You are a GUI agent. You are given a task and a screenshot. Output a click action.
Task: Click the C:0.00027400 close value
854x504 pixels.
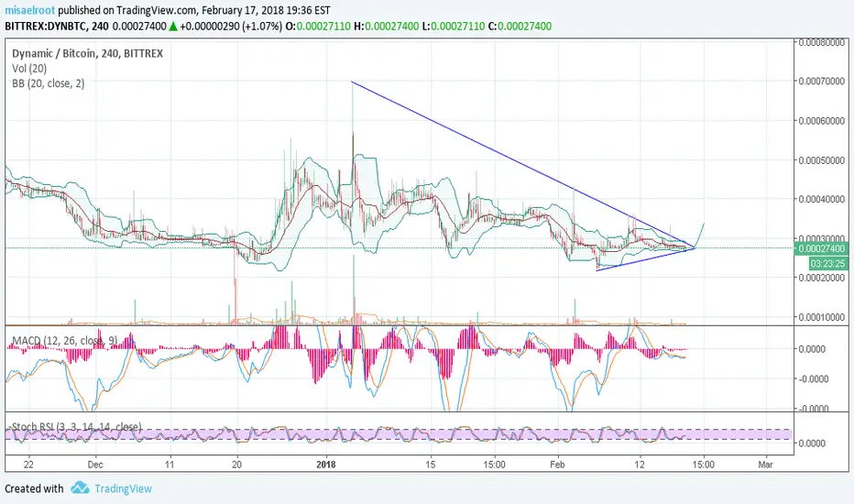point(520,27)
